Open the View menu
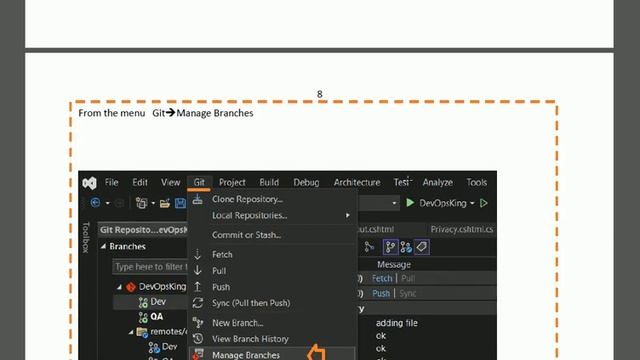The image size is (640, 360). 171,182
